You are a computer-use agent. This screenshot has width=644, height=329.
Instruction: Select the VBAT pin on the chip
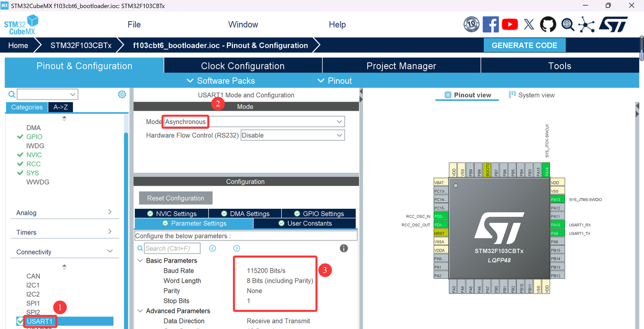440,182
